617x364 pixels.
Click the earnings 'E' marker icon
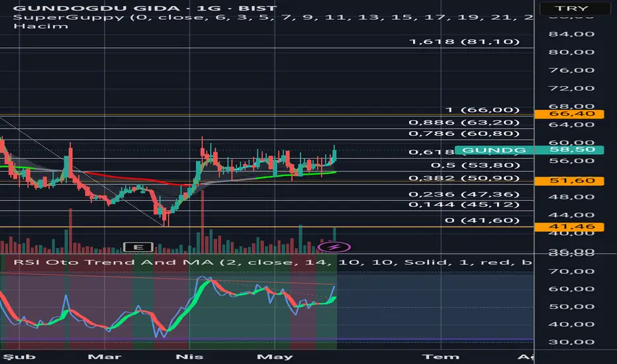point(138,247)
